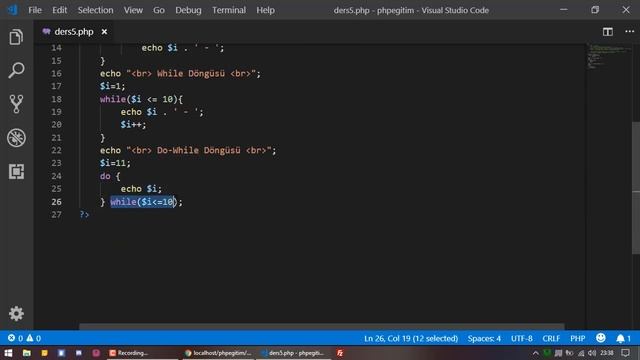
Task: Place cursor on line 23 $i=11;
Action: (115, 163)
